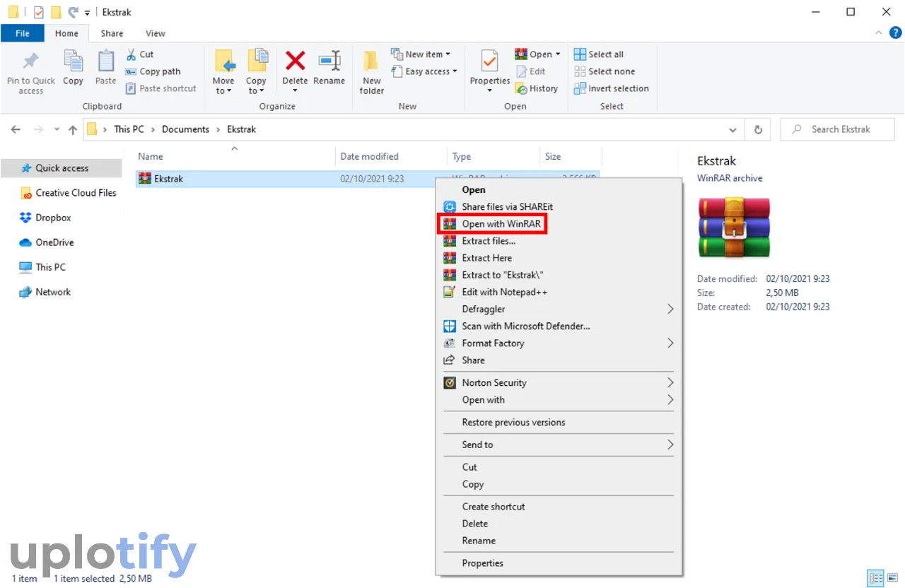This screenshot has height=588, width=905.
Task: Select Quick access in sidebar
Action: click(x=62, y=168)
